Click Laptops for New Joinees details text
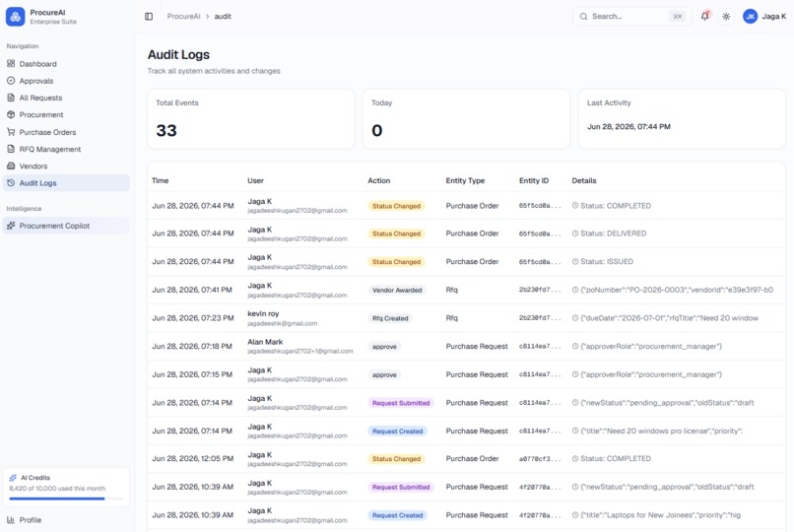794x532 pixels. [x=660, y=515]
